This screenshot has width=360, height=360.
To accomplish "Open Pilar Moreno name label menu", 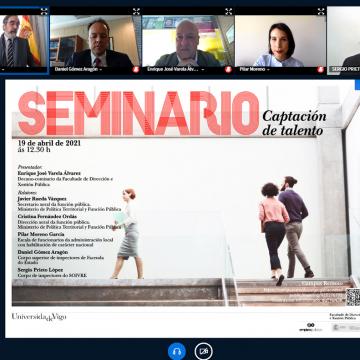I will tap(254, 69).
